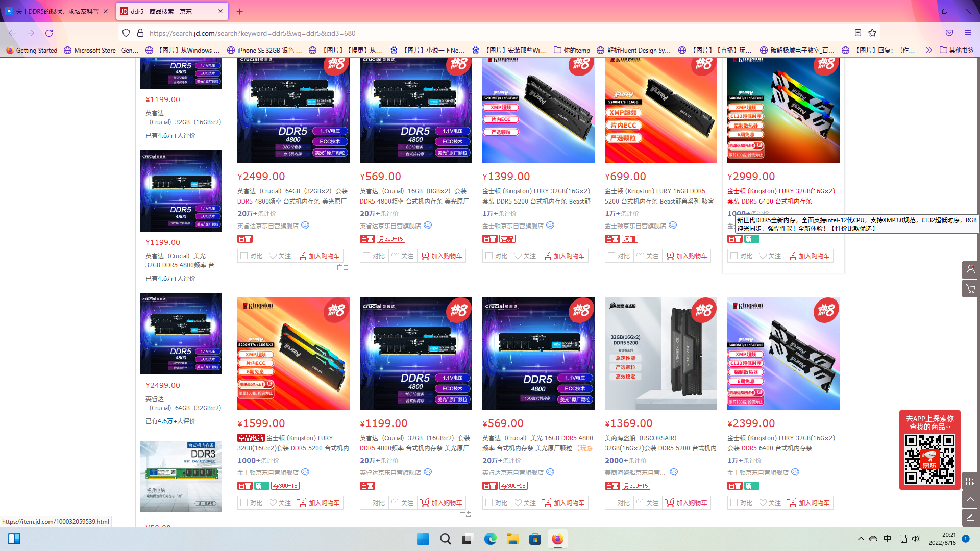Open Microsoft Store from taskbar
Screen dimensions: 980x551
535,539
